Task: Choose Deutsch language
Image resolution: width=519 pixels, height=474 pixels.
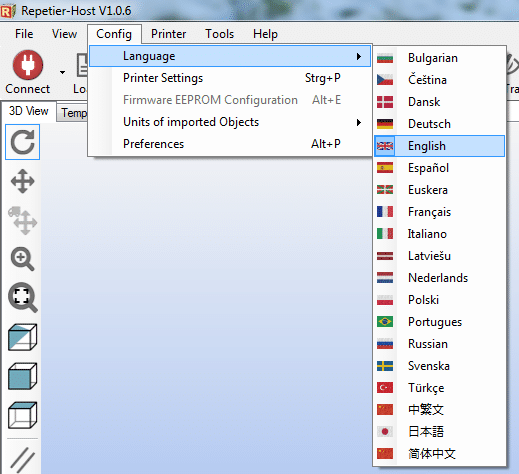Action: point(439,124)
